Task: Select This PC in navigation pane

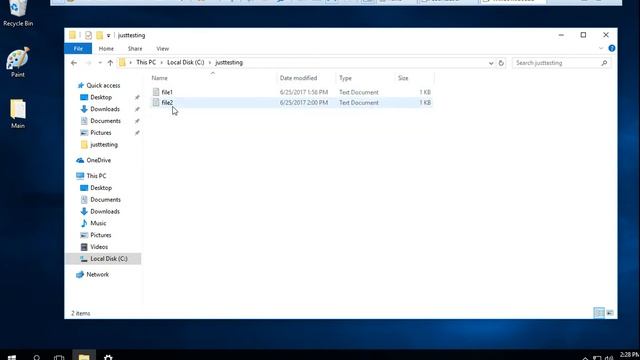Action: click(96, 176)
